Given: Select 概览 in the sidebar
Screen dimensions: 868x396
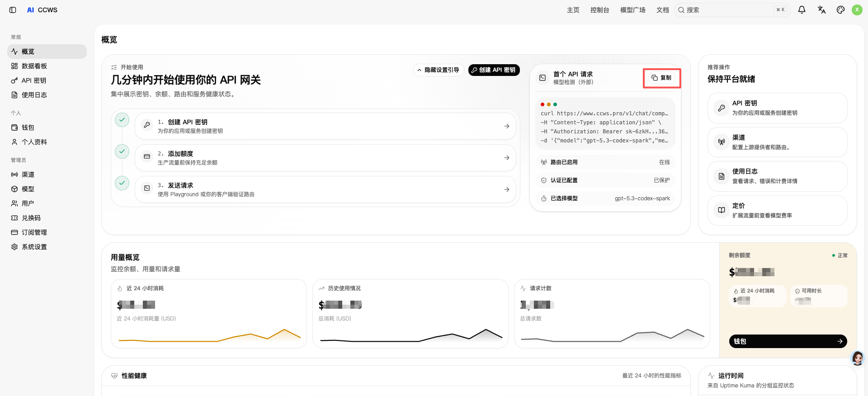Looking at the screenshot, I should [x=47, y=52].
